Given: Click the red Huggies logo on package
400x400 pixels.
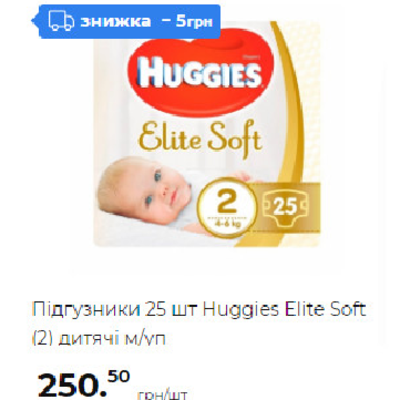Looking at the screenshot, I should coord(200,71).
